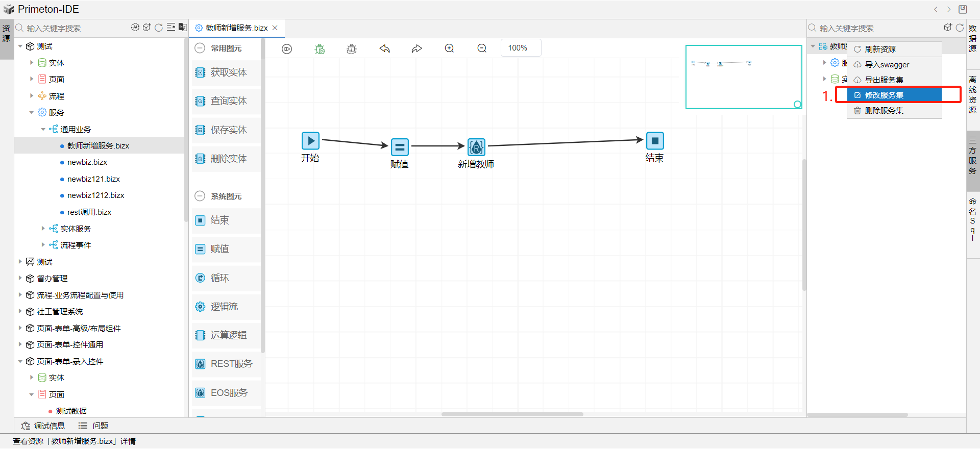Viewport: 980px width, 449px height.
Task: Collapse the 系统图元 palette section
Action: pyautogui.click(x=200, y=196)
